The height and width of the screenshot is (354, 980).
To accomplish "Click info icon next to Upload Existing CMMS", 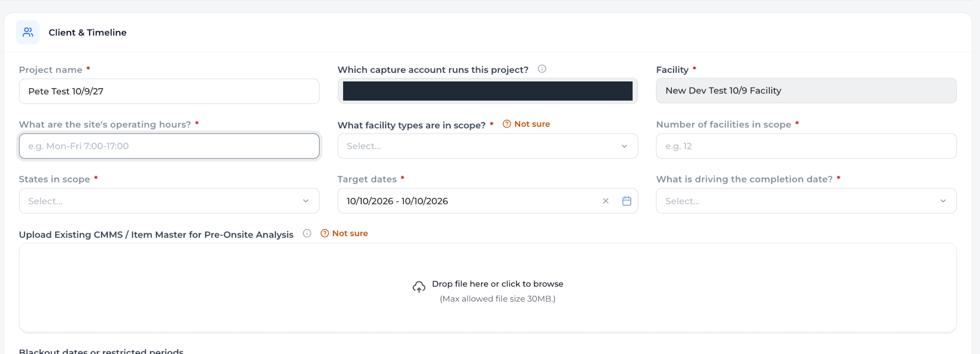I will click(x=307, y=233).
